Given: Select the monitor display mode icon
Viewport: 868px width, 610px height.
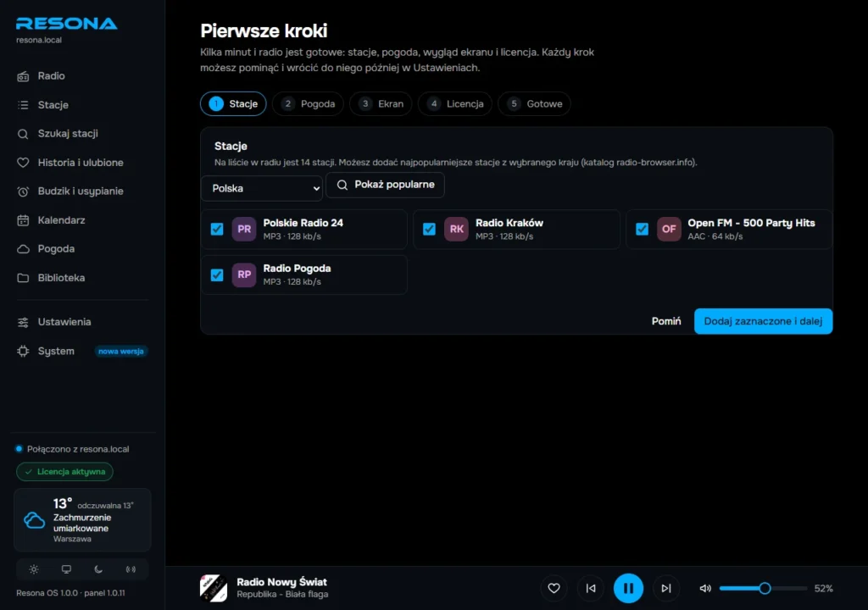Looking at the screenshot, I should (x=66, y=569).
